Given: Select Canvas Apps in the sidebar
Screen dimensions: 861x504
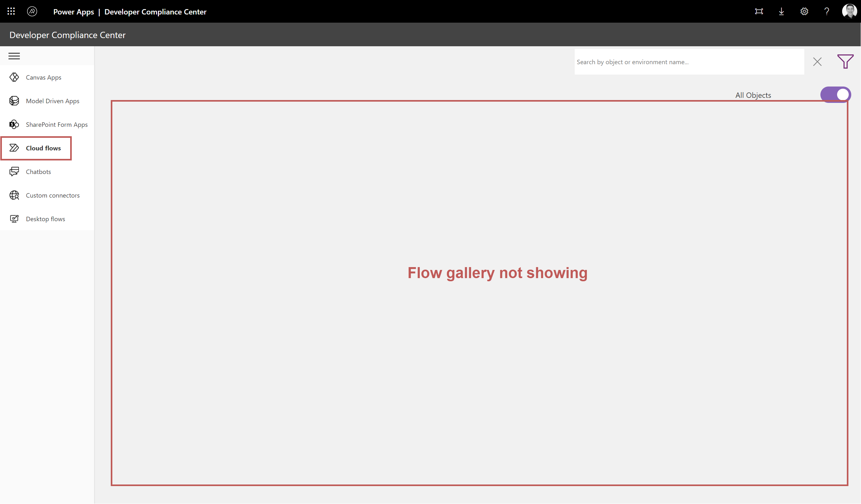Looking at the screenshot, I should click(x=43, y=77).
